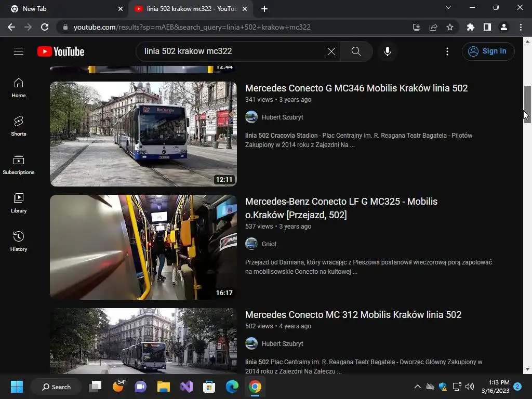Open Chrome extensions puzzle icon
The width and height of the screenshot is (532, 399).
click(470, 27)
